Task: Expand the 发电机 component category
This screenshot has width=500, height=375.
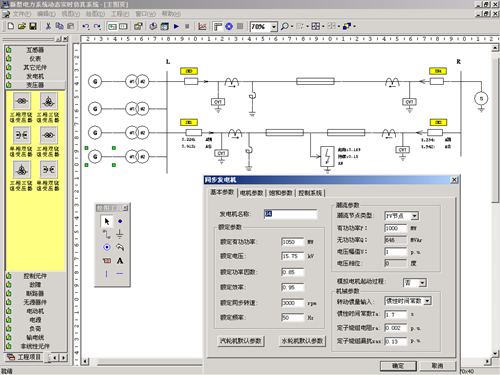Action: tap(35, 76)
